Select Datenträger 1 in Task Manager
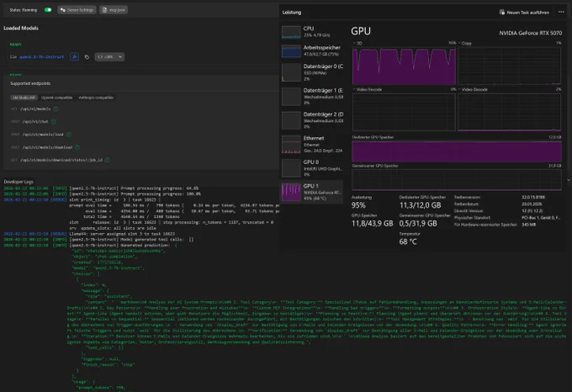572x392 pixels. pyautogui.click(x=312, y=96)
